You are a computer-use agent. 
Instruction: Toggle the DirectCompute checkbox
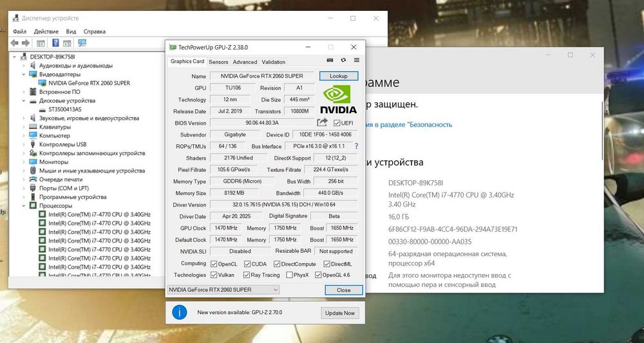coord(277,264)
